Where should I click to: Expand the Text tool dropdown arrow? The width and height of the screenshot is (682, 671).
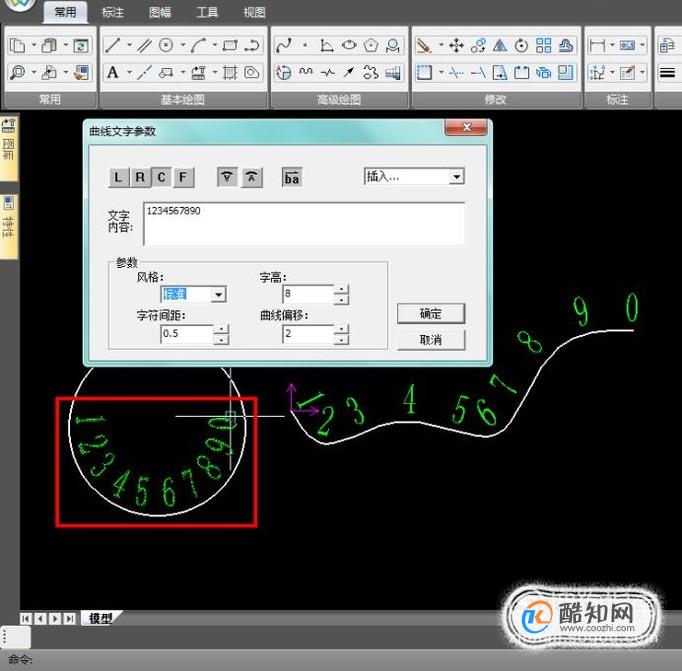[129, 72]
